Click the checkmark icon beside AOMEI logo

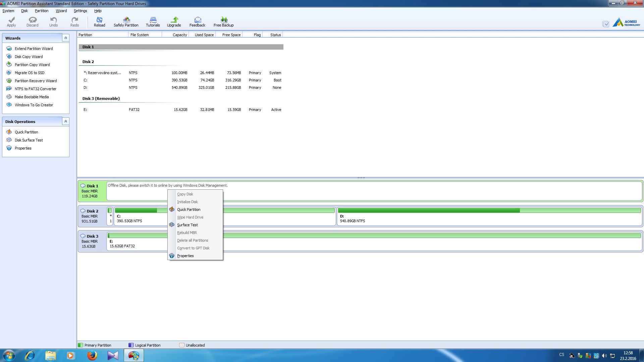[606, 24]
